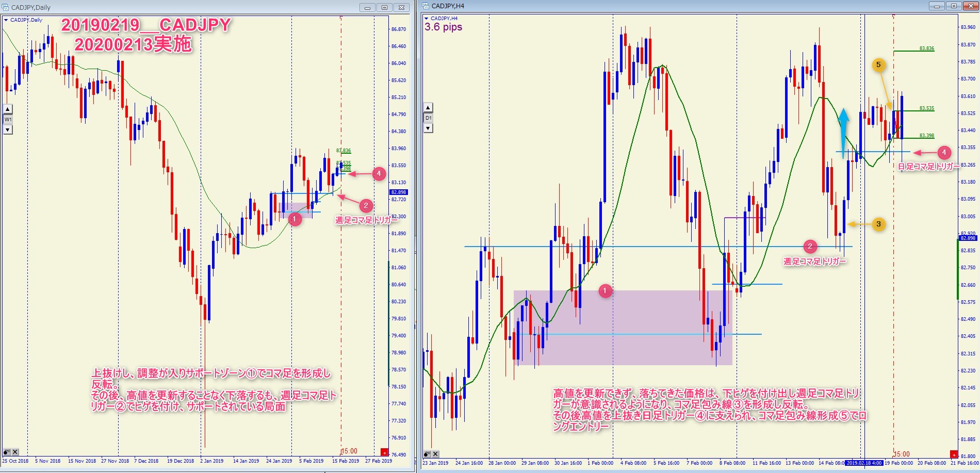Click the X icon at the Daily chart's bottom-left
The image size is (980, 473).
15,452
